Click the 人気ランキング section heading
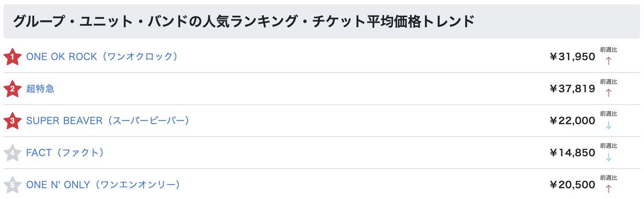 [x=243, y=22]
